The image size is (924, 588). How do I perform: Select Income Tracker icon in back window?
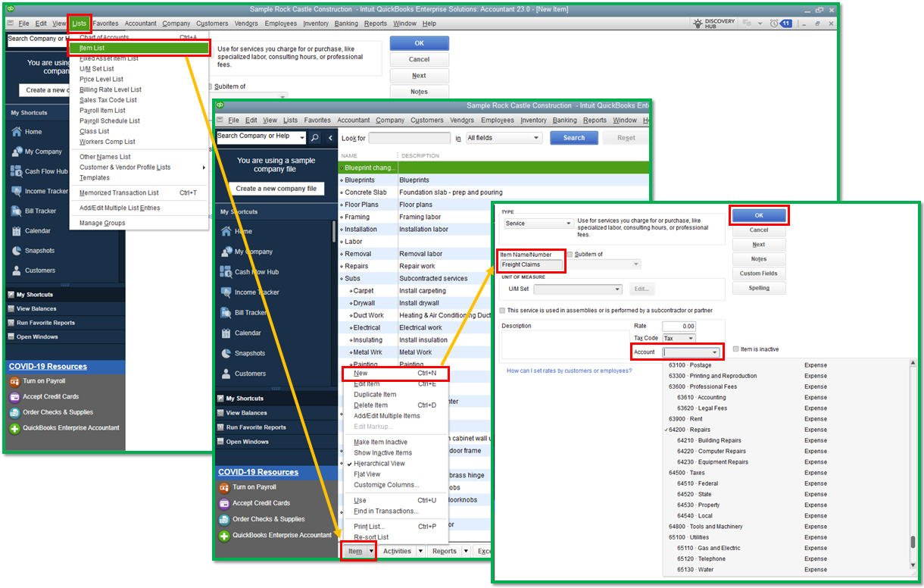[17, 191]
